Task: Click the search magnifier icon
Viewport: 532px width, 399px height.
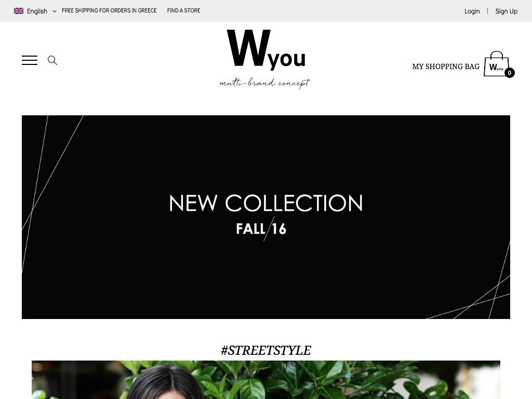Action: [x=52, y=60]
